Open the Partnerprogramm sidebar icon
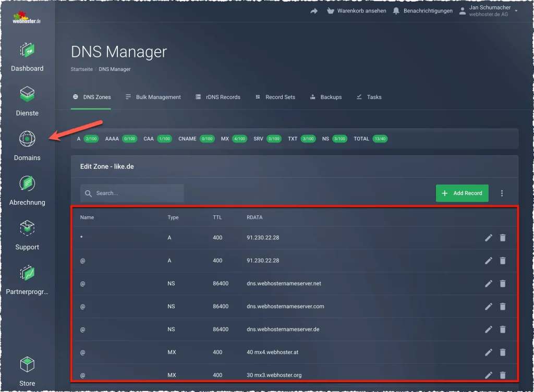 pyautogui.click(x=27, y=273)
